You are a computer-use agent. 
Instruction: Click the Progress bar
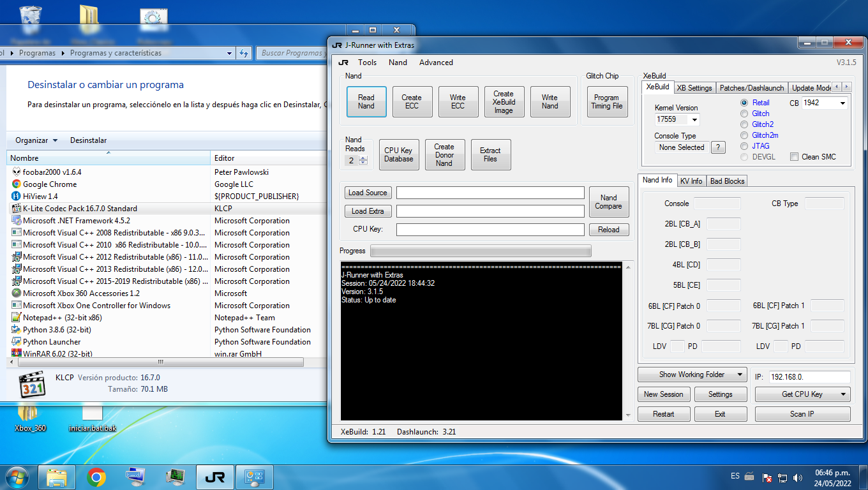pos(481,251)
